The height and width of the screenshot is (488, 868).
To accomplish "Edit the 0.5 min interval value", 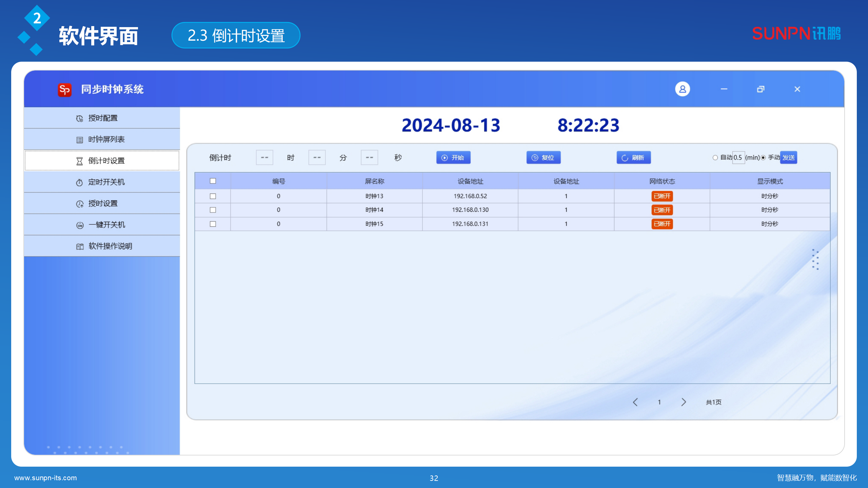I will tap(739, 157).
